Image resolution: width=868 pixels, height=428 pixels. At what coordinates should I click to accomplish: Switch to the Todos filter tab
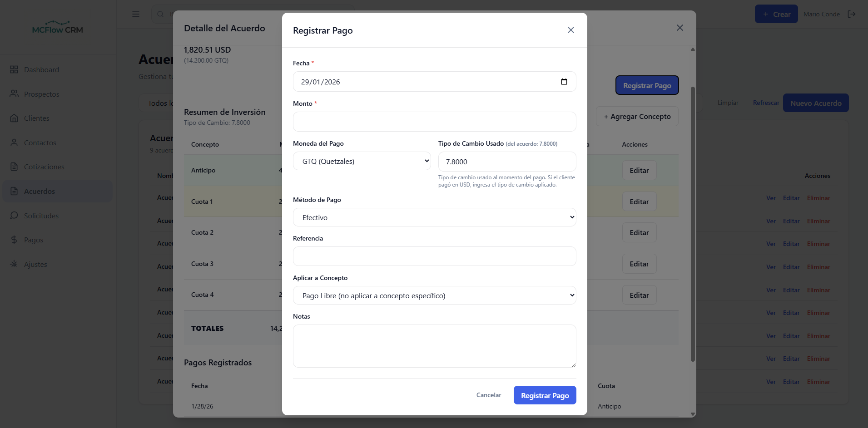(x=160, y=103)
